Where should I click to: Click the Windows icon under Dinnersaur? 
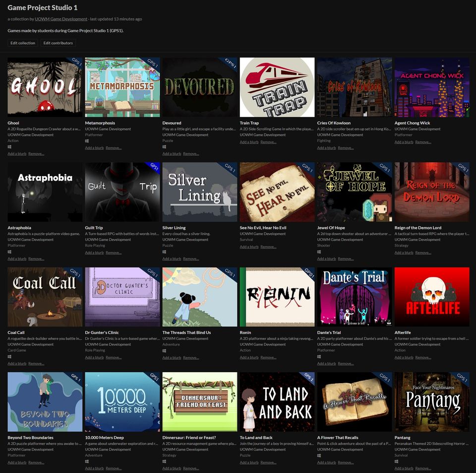point(164,462)
